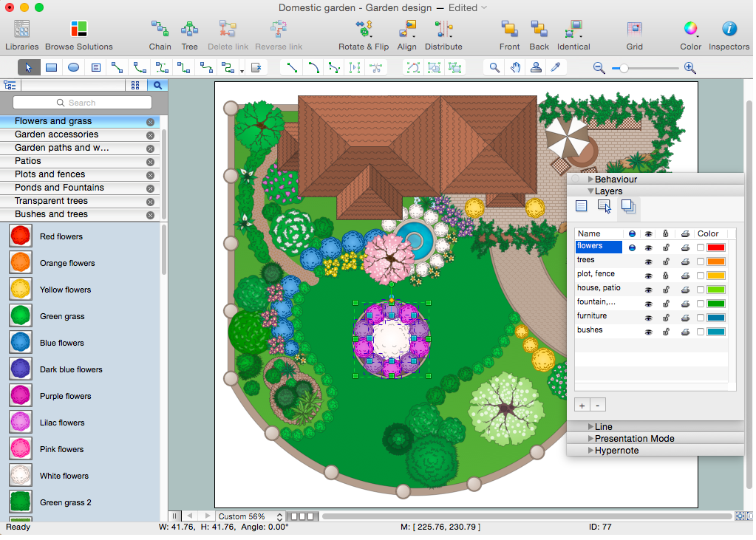
Task: Click the Chain connection tool
Action: click(160, 35)
